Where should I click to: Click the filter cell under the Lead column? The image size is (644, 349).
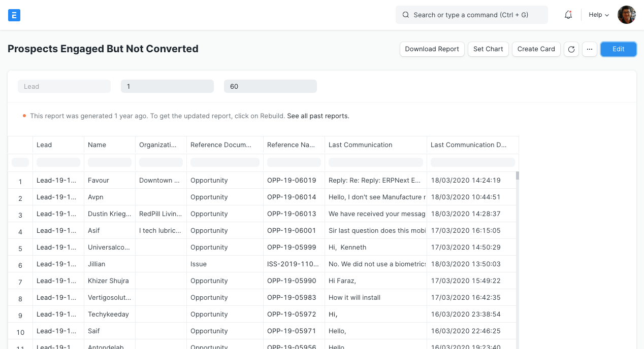click(x=58, y=162)
